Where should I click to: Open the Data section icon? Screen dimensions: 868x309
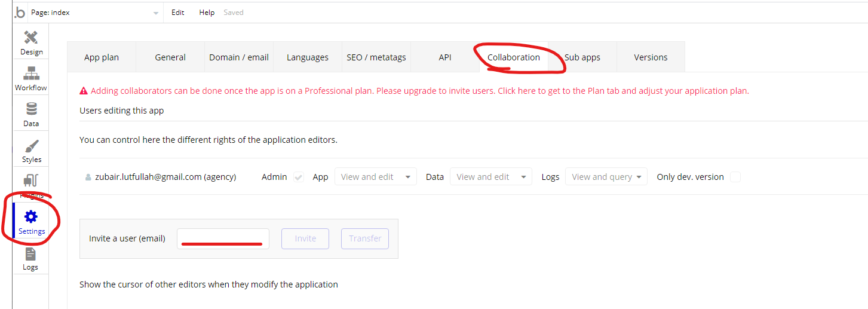[31, 109]
